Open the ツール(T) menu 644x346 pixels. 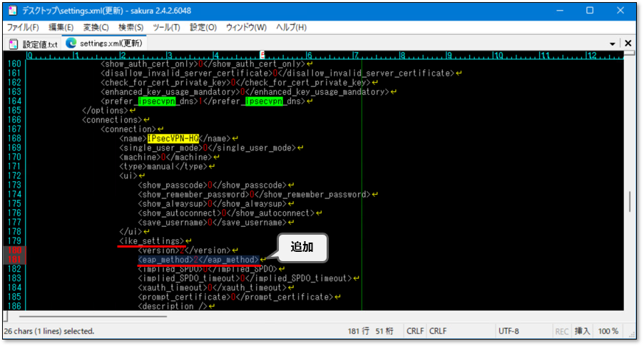167,27
